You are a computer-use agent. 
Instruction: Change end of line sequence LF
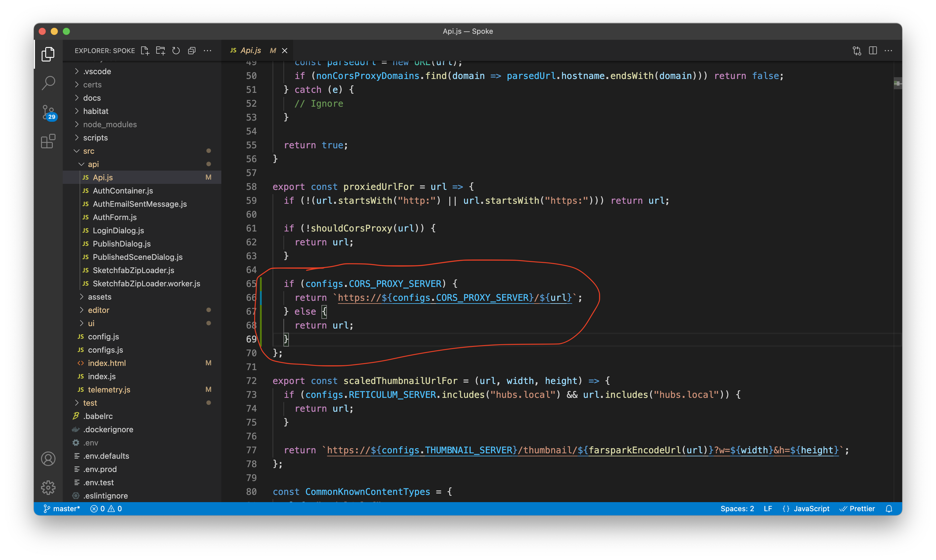tap(768, 509)
